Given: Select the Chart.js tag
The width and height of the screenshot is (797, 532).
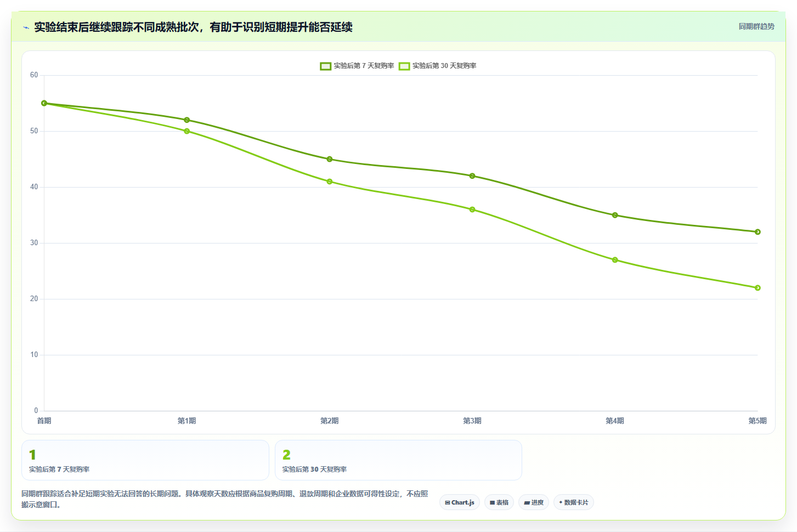Looking at the screenshot, I should pos(460,502).
